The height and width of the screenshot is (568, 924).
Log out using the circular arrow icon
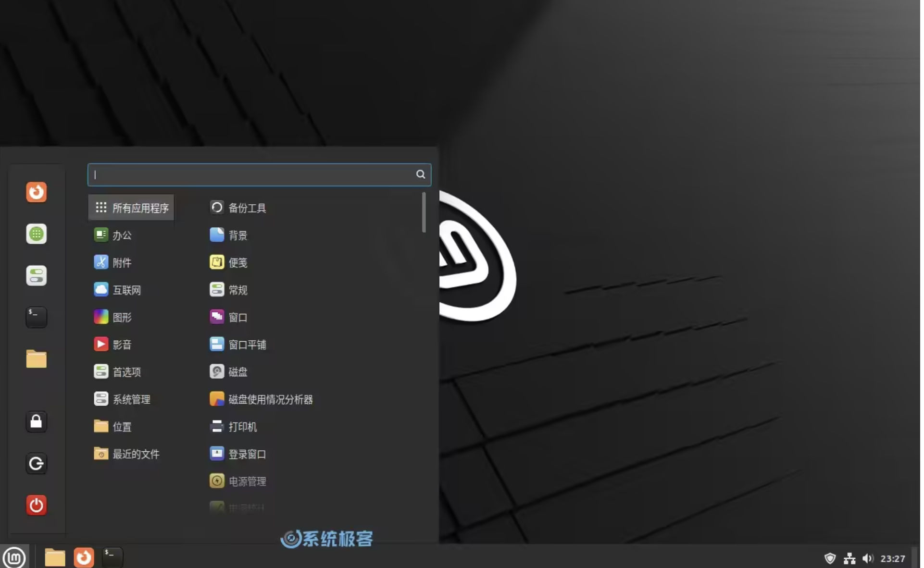(x=36, y=463)
